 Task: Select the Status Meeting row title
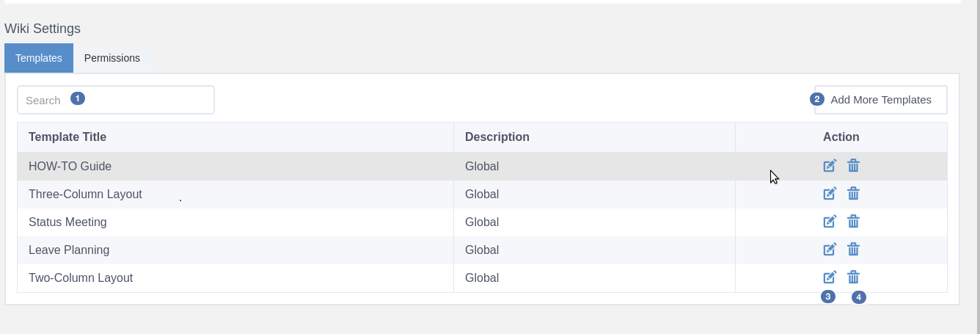(x=67, y=222)
